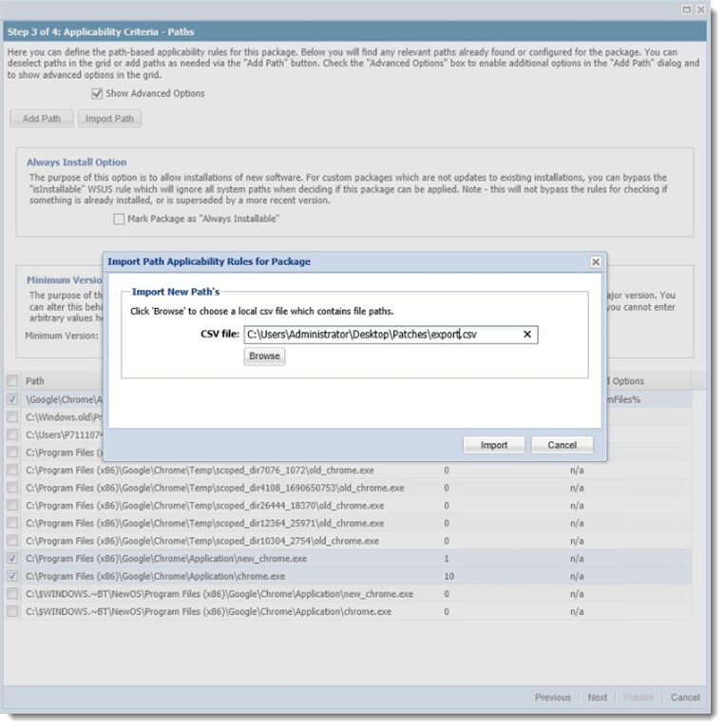
Task: Click Next at the wizard bottom
Action: pyautogui.click(x=597, y=698)
